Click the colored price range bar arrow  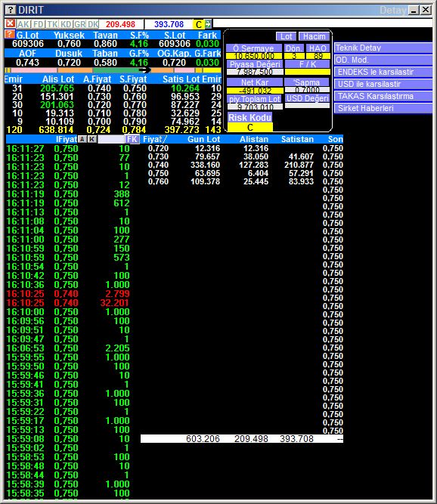tap(144, 70)
